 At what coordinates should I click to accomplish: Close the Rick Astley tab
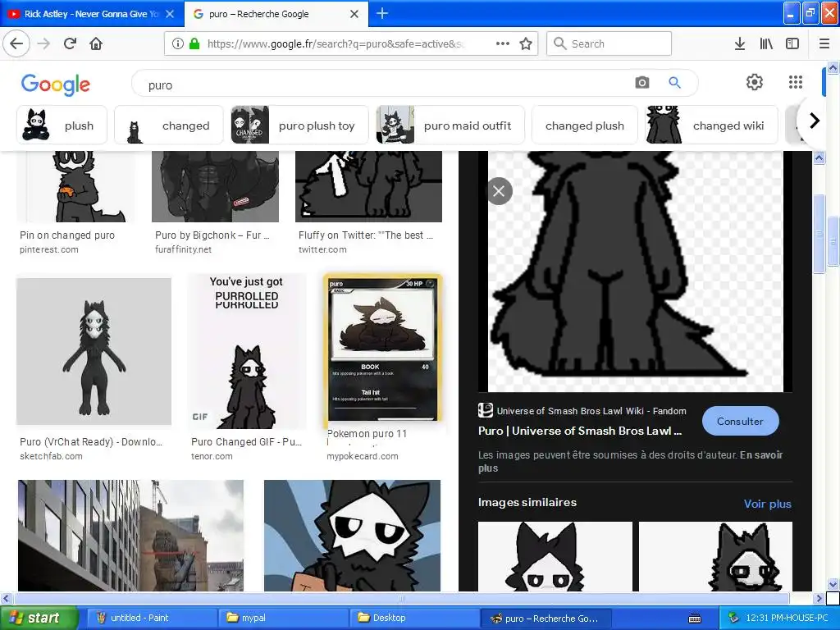170,14
